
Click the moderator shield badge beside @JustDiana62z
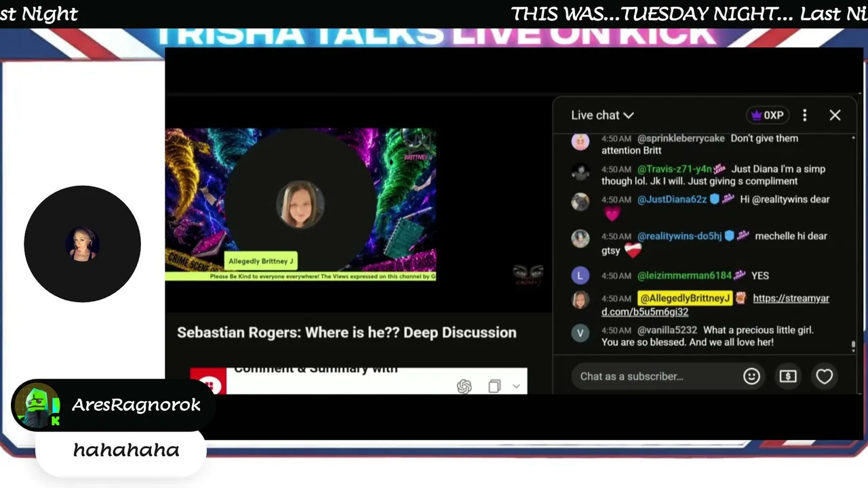(714, 199)
